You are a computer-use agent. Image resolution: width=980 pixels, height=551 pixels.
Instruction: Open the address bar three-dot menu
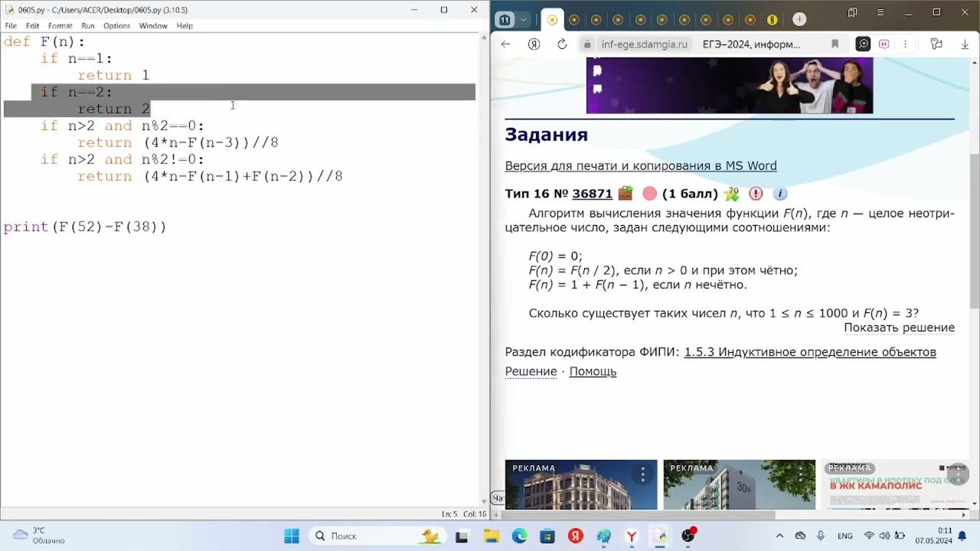(906, 44)
